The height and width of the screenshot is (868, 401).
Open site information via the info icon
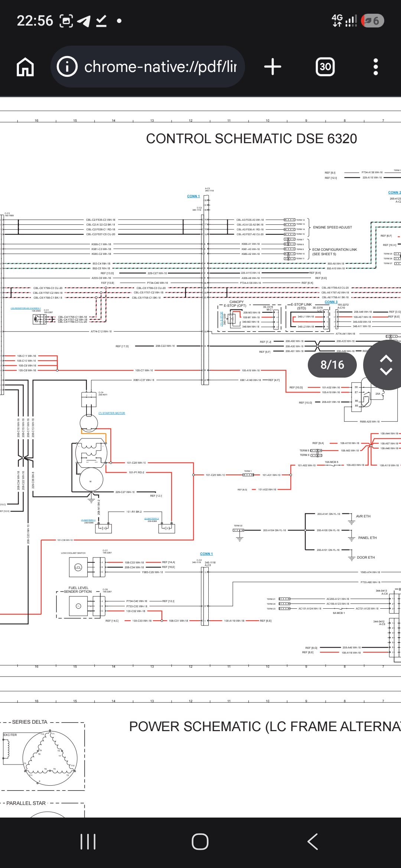pyautogui.click(x=67, y=67)
